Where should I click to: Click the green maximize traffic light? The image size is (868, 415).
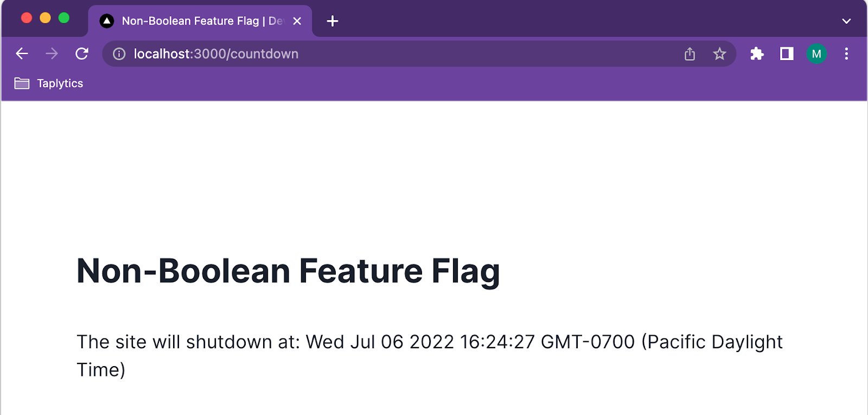click(x=64, y=17)
